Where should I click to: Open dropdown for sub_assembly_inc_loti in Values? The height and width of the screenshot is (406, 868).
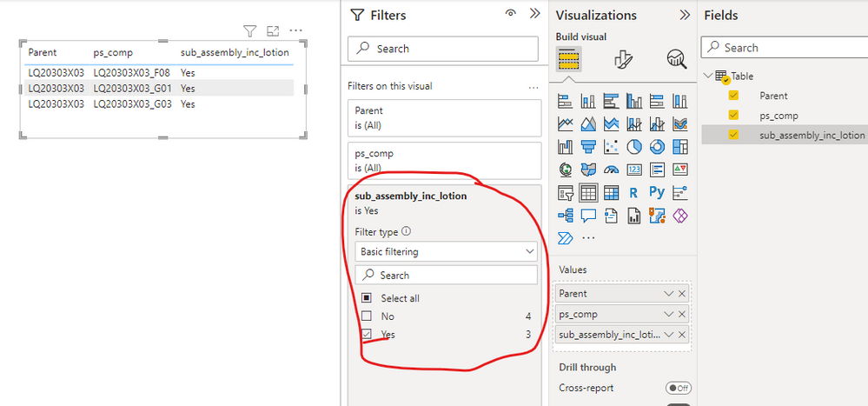click(x=669, y=335)
